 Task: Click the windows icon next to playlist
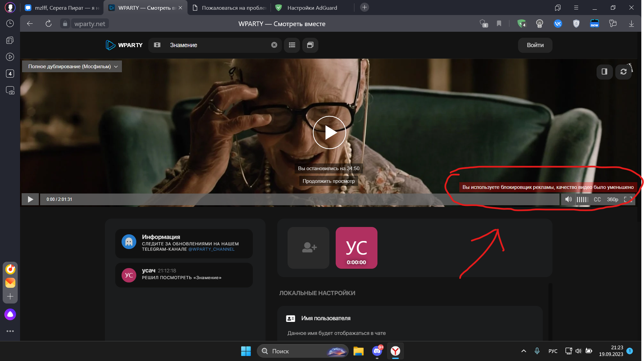(x=310, y=45)
